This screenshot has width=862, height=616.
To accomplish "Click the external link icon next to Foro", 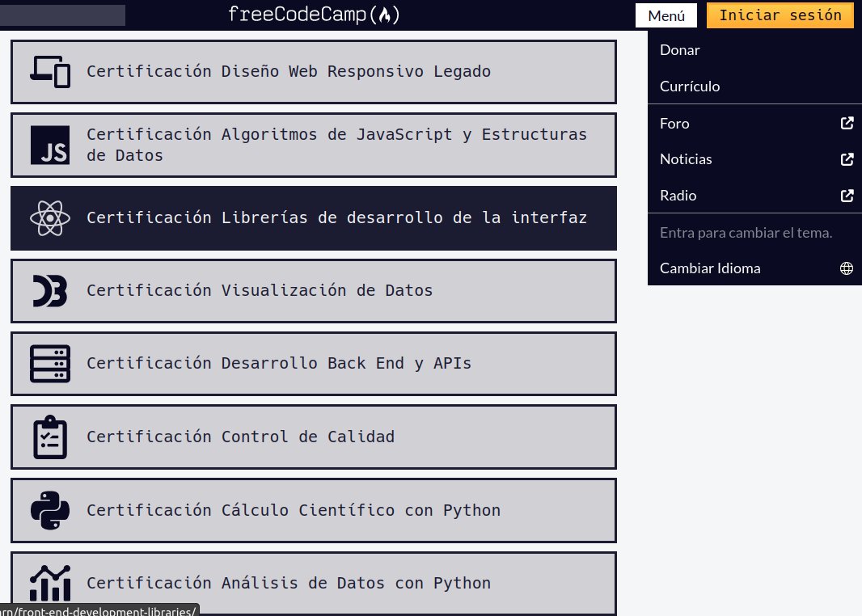I will 847,123.
